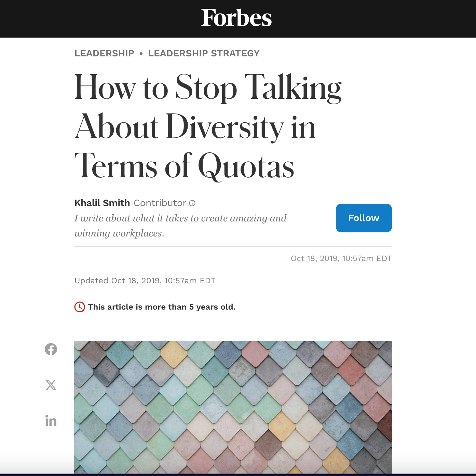Open the Contributor info icon
Screen dimensions: 476x476
pyautogui.click(x=192, y=203)
